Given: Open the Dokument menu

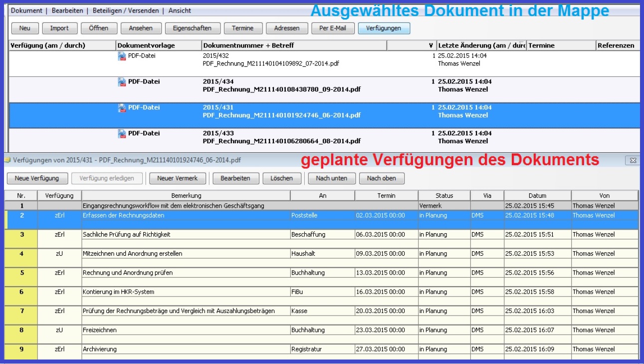Looking at the screenshot, I should click(26, 10).
